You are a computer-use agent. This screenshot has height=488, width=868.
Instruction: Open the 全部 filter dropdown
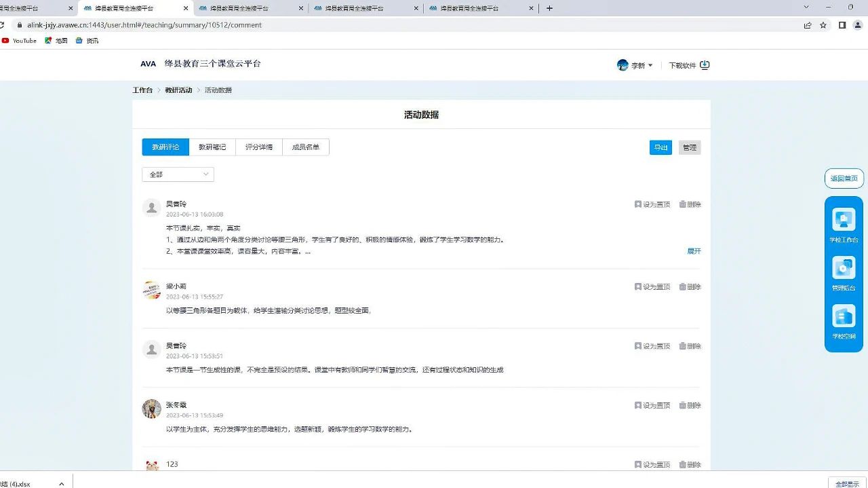[178, 174]
